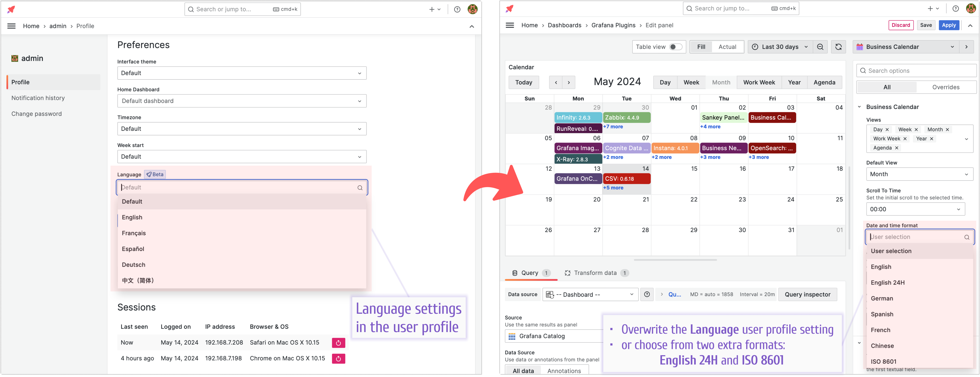
Task: Click previous month arrow in calendar
Action: [556, 82]
